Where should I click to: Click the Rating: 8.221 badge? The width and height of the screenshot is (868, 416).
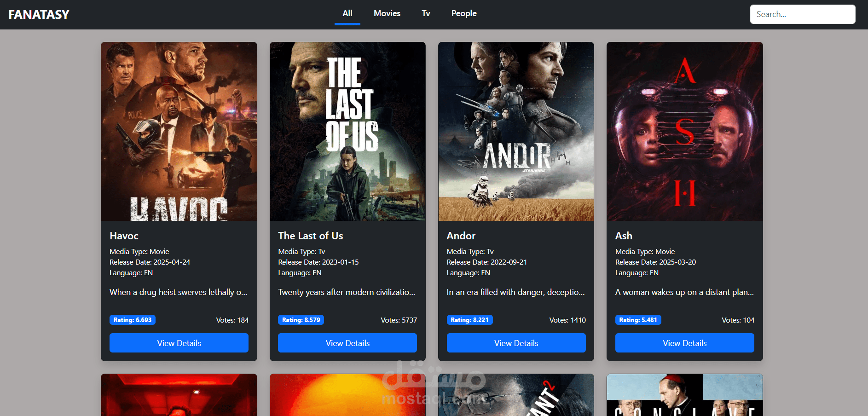click(470, 320)
